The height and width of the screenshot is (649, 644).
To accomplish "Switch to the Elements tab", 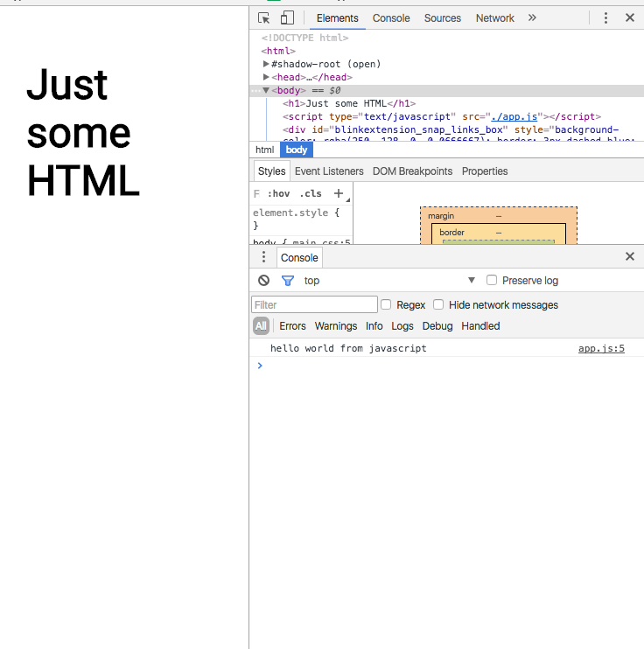I will coord(338,18).
